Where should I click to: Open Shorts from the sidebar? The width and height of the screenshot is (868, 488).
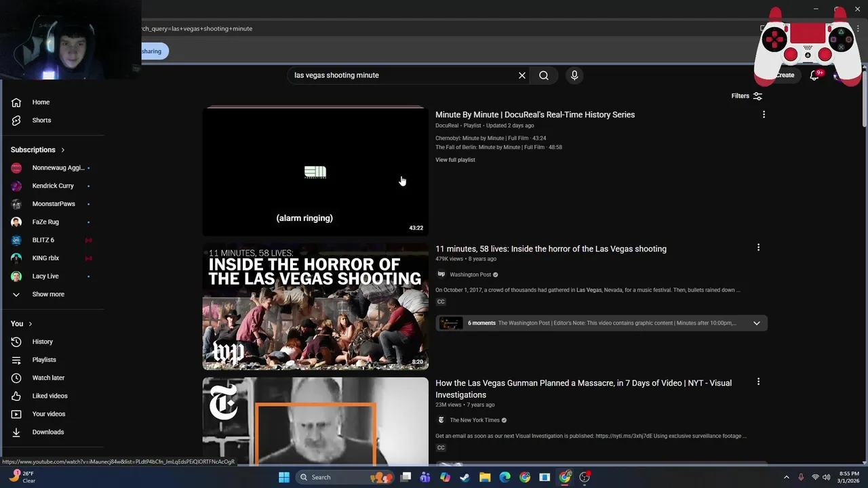(41, 120)
